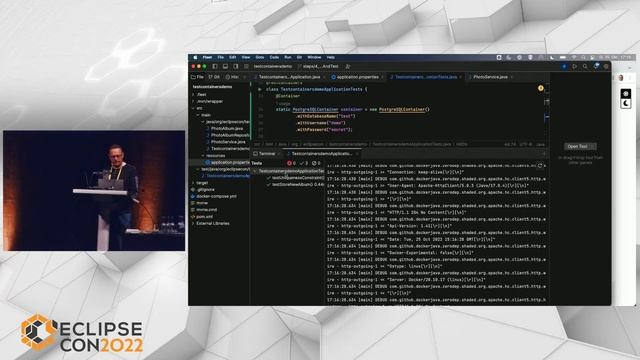
Task: Open .gitignore file
Action: coord(205,190)
